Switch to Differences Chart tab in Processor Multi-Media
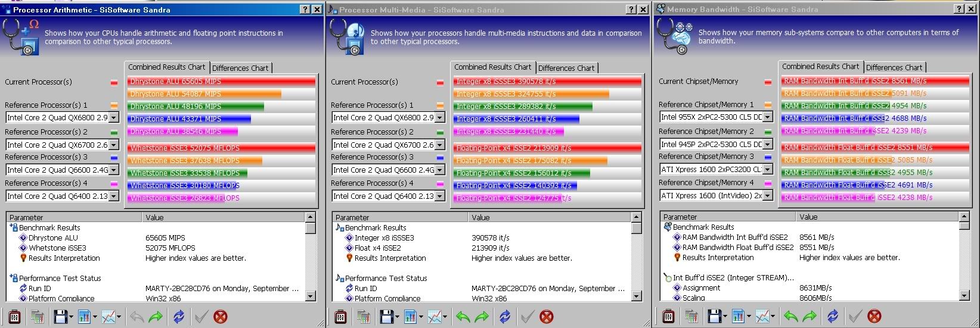The width and height of the screenshot is (980, 328). tap(566, 68)
